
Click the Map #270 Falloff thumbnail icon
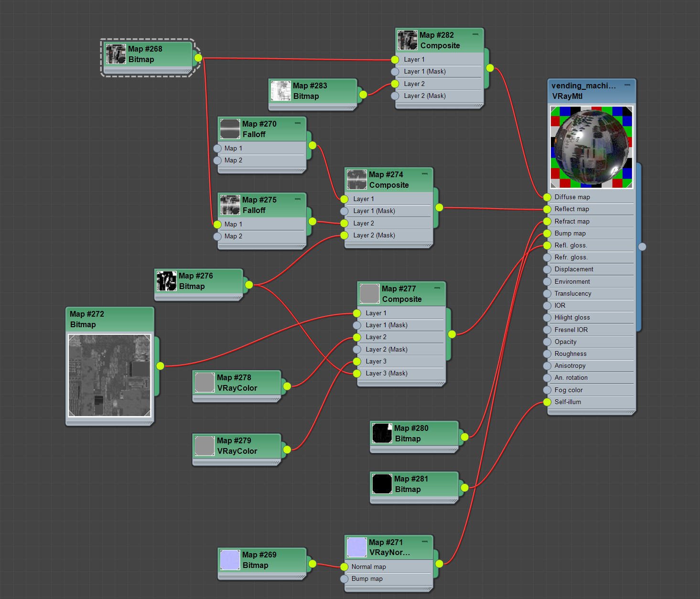[230, 129]
